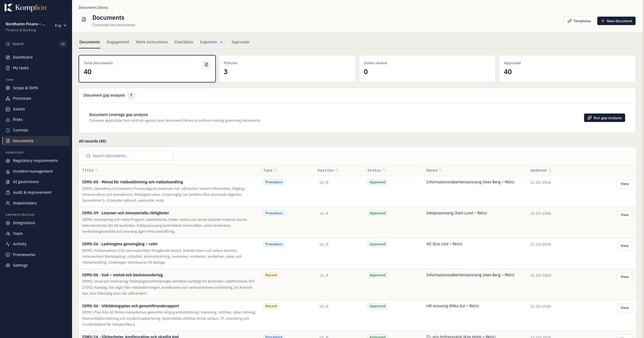Open the Checklists tab
The height and width of the screenshot is (338, 644).
(x=184, y=42)
